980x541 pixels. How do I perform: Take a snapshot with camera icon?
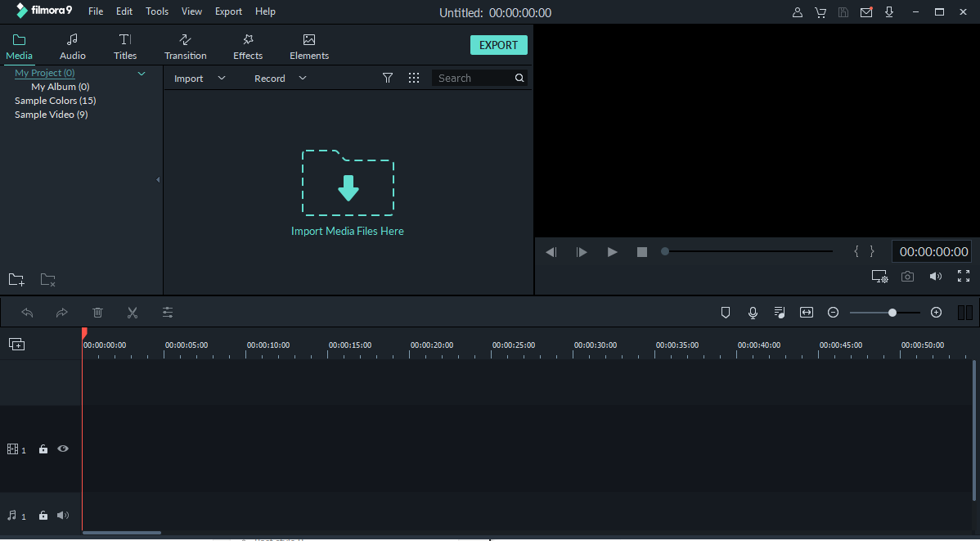point(907,277)
